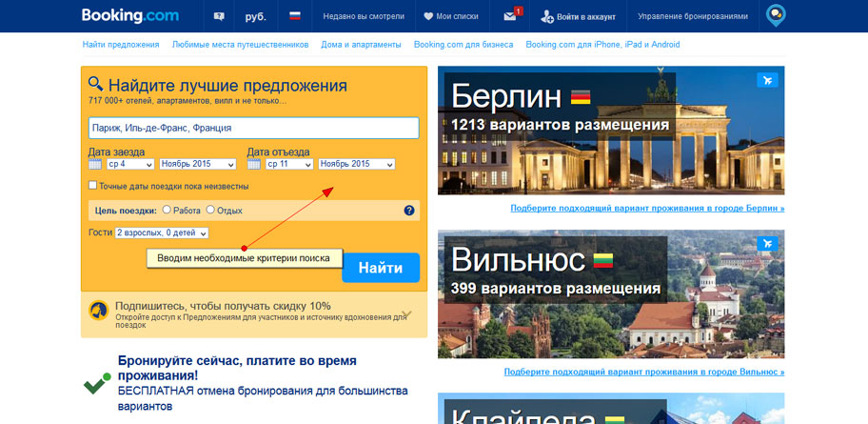The image size is (868, 424).
Task: Open the check-out calendar icon
Action: [x=254, y=164]
